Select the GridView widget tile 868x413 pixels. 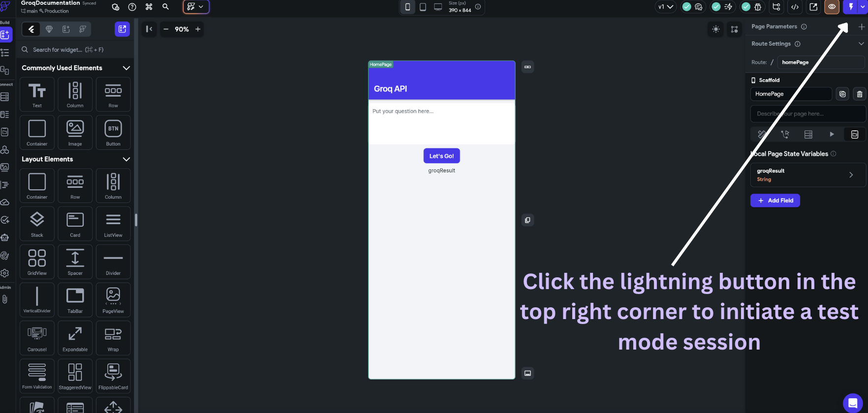pyautogui.click(x=37, y=262)
